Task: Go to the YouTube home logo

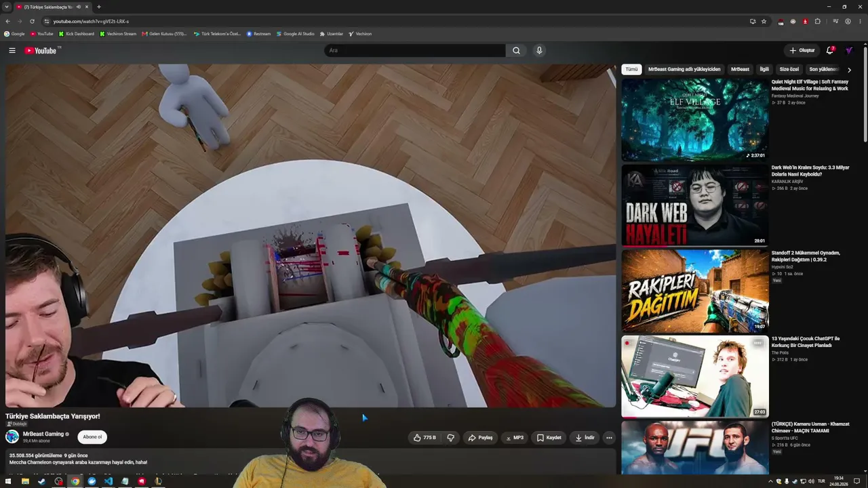Action: pos(41,50)
